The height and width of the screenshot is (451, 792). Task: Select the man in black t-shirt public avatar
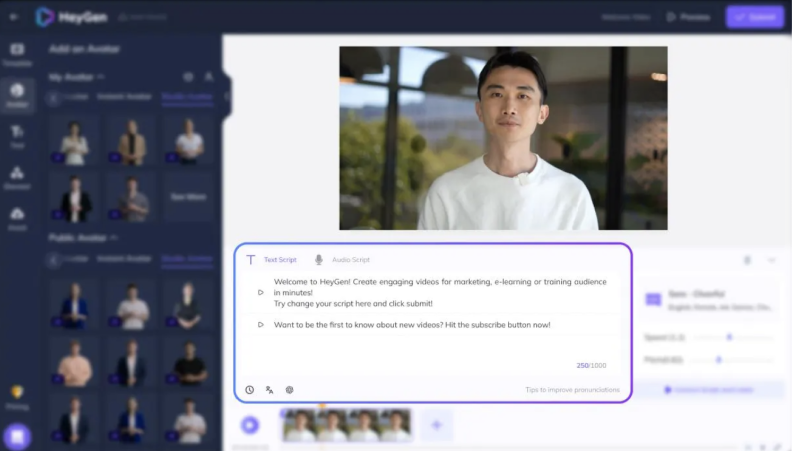tap(188, 362)
